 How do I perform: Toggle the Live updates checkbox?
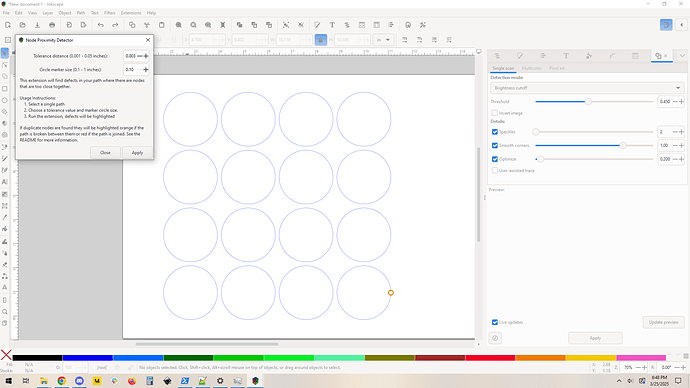click(495, 322)
